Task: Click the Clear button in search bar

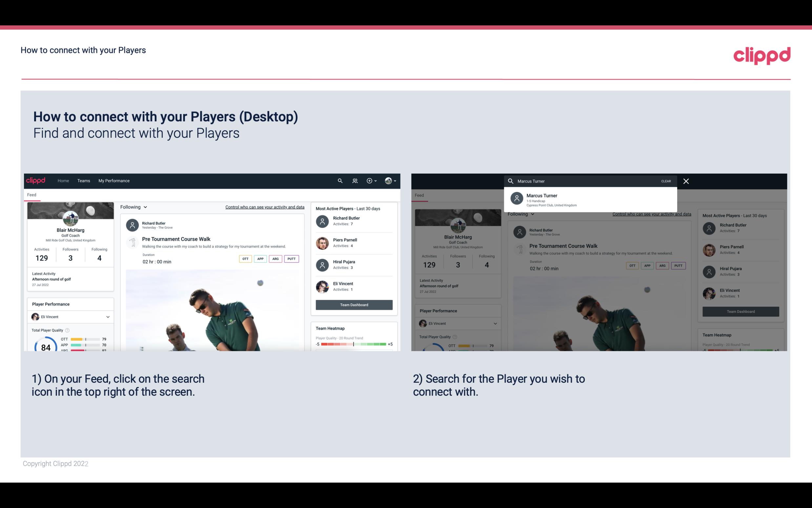Action: (x=666, y=181)
